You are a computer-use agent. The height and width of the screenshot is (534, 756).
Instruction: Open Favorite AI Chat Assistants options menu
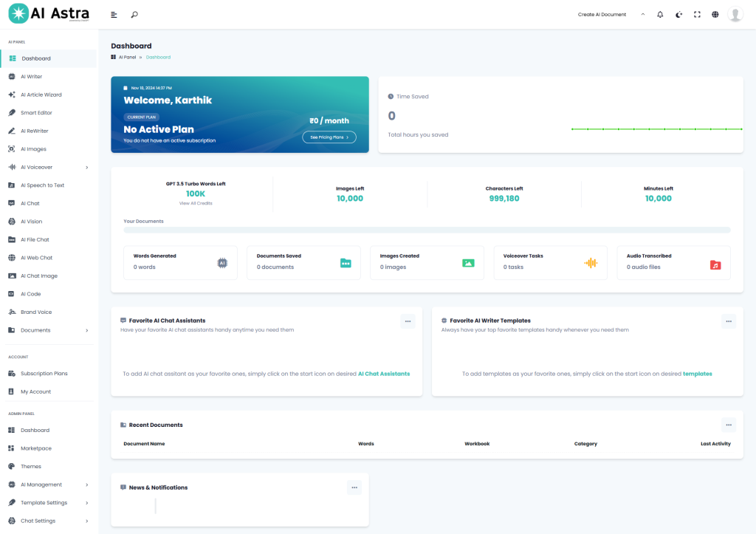coord(408,321)
